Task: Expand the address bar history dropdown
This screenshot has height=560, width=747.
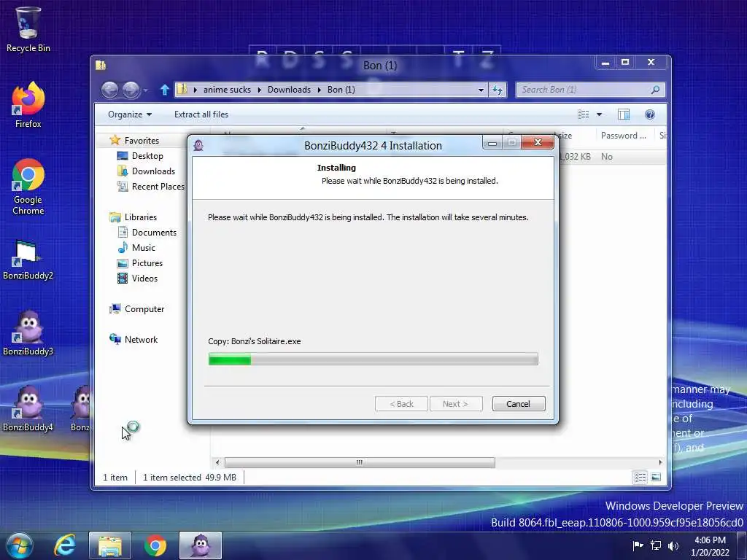Action: (481, 90)
